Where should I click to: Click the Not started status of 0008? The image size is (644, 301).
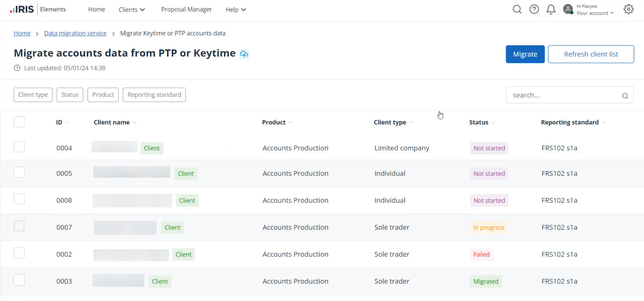click(489, 201)
